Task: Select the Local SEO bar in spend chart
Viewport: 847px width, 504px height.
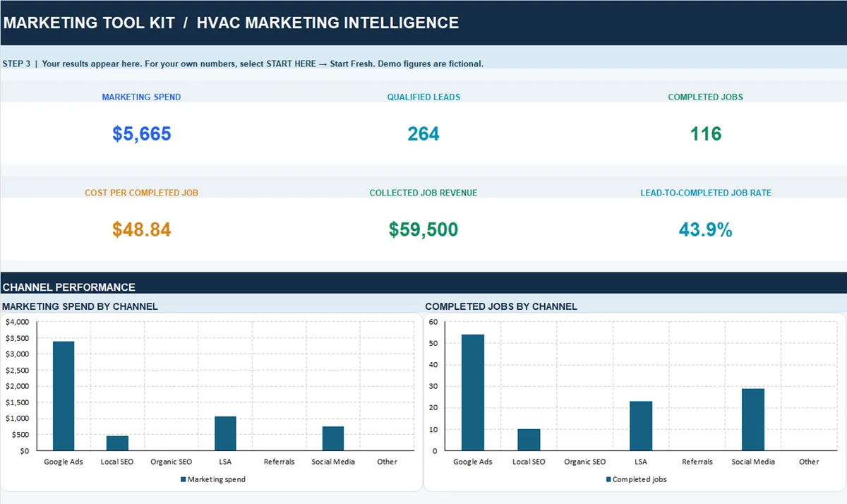Action: click(117, 443)
